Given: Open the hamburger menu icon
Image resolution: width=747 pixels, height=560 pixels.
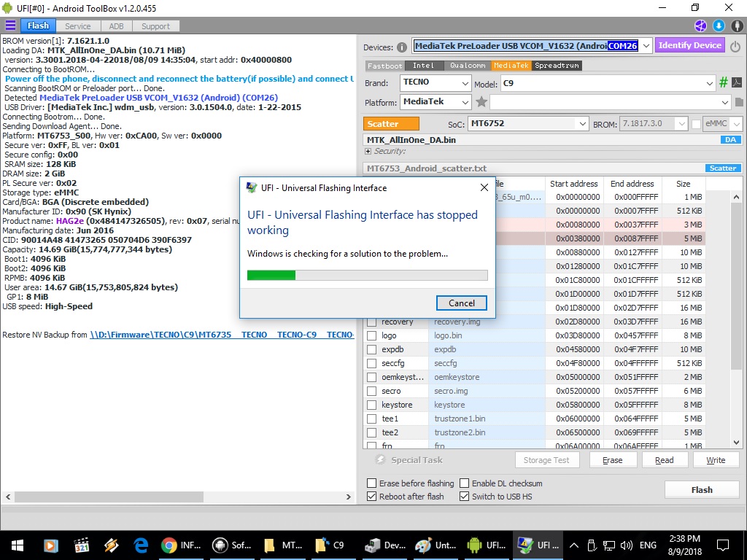Looking at the screenshot, I should click(10, 26).
